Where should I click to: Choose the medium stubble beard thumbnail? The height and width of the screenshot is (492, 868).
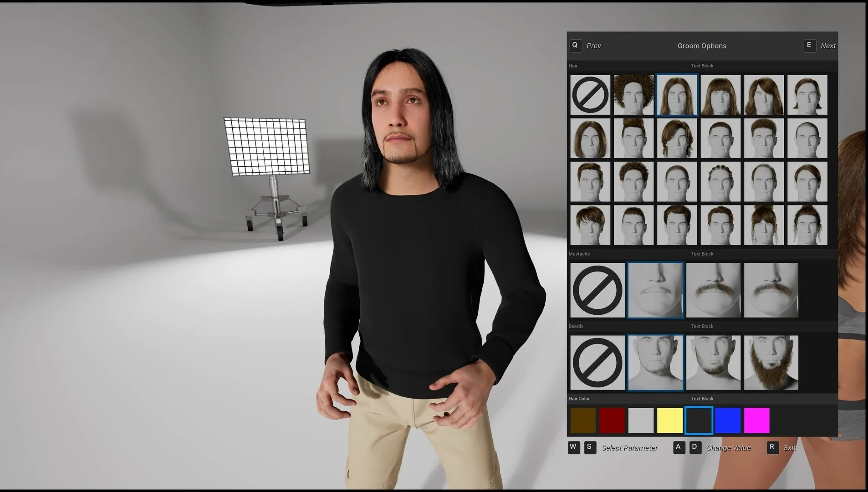pos(713,363)
